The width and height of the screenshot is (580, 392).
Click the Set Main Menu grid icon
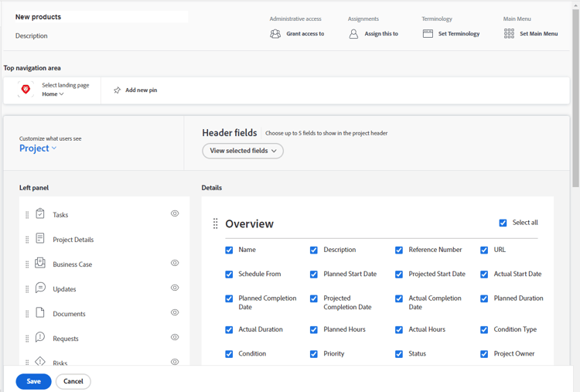[509, 34]
